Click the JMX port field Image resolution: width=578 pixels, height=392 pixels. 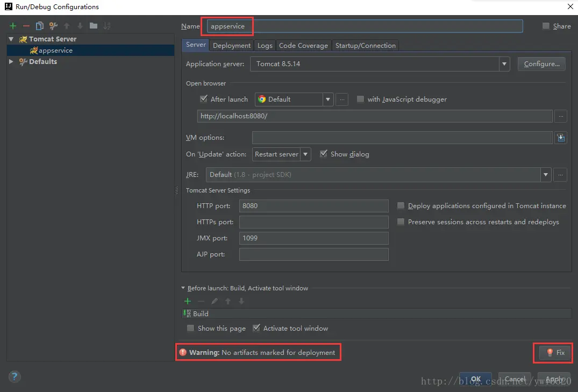click(x=313, y=238)
